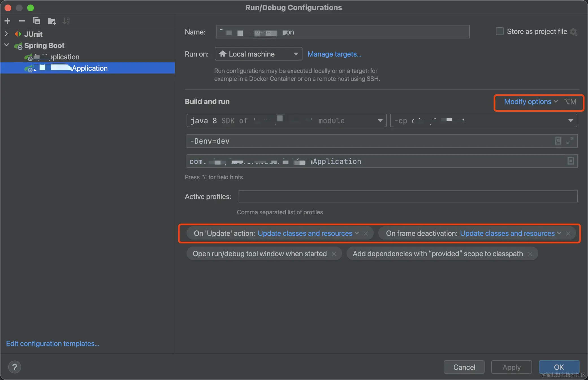Open Edit configuration templates
588x380 pixels.
pos(52,344)
